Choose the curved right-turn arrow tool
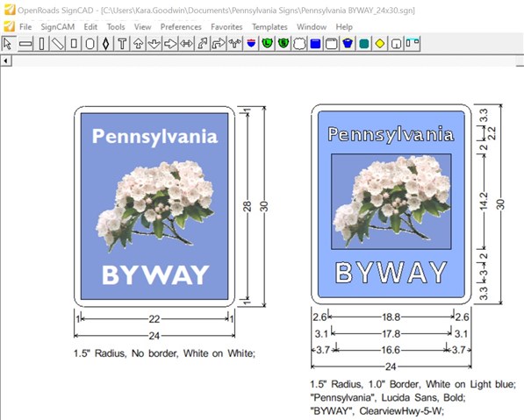 219,44
